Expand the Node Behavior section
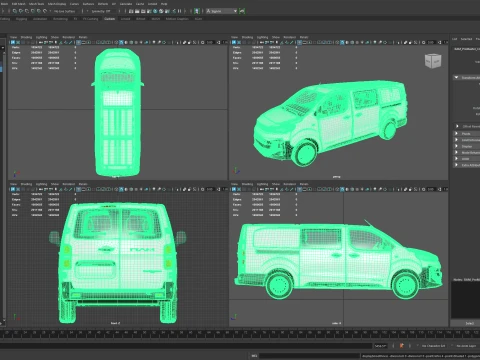 click(x=456, y=152)
